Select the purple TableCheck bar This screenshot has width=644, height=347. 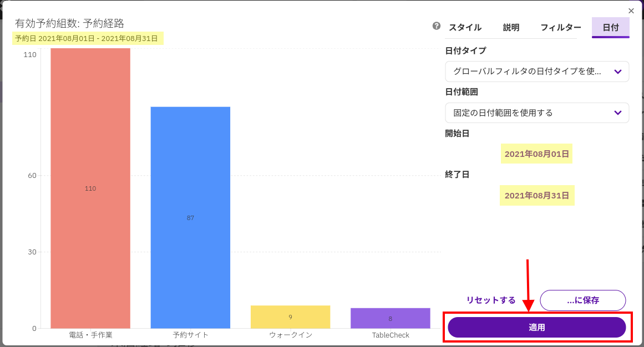pos(390,318)
